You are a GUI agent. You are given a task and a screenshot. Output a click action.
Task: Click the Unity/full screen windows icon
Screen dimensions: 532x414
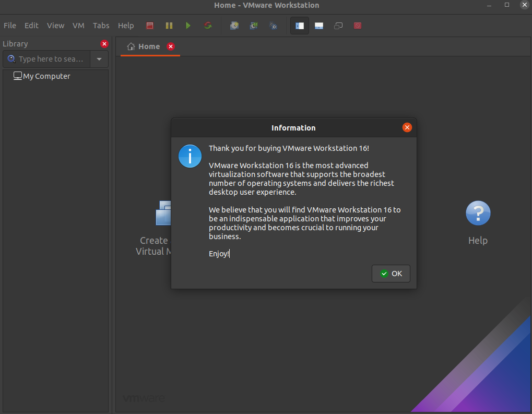pyautogui.click(x=338, y=26)
